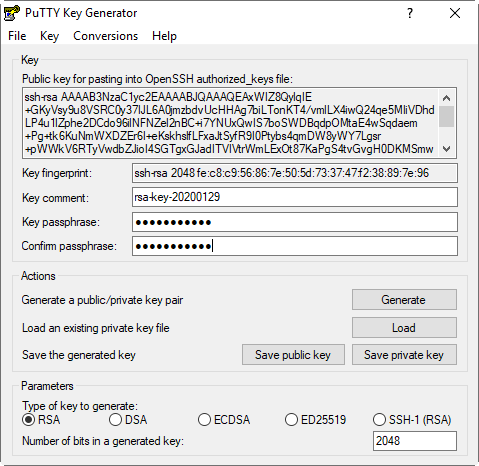Click the public key scrollbar down arrow
Screen dimensions: 479x466
(446, 149)
